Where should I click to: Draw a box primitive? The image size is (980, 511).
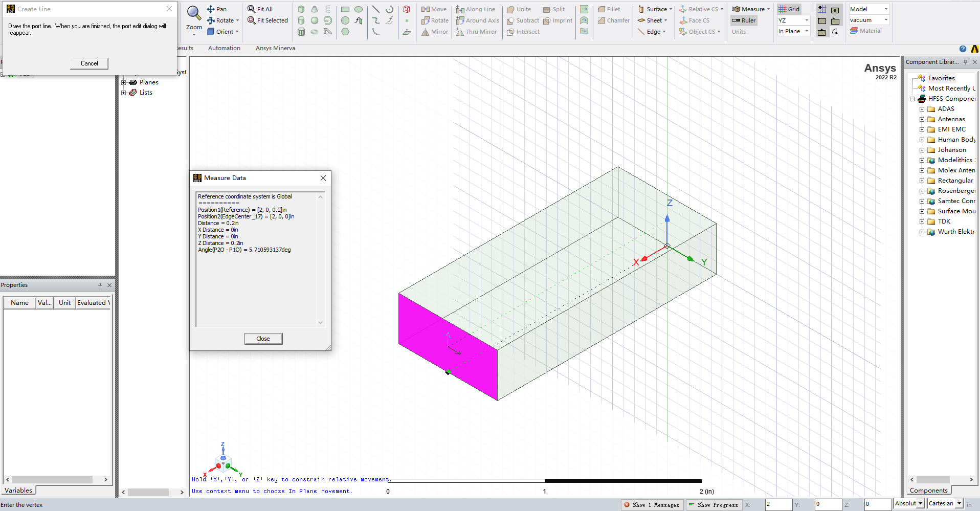(301, 9)
